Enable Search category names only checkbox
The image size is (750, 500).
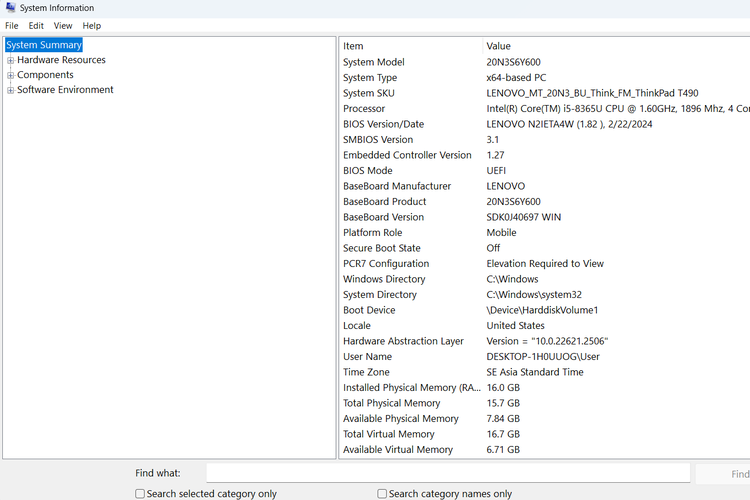(x=382, y=494)
